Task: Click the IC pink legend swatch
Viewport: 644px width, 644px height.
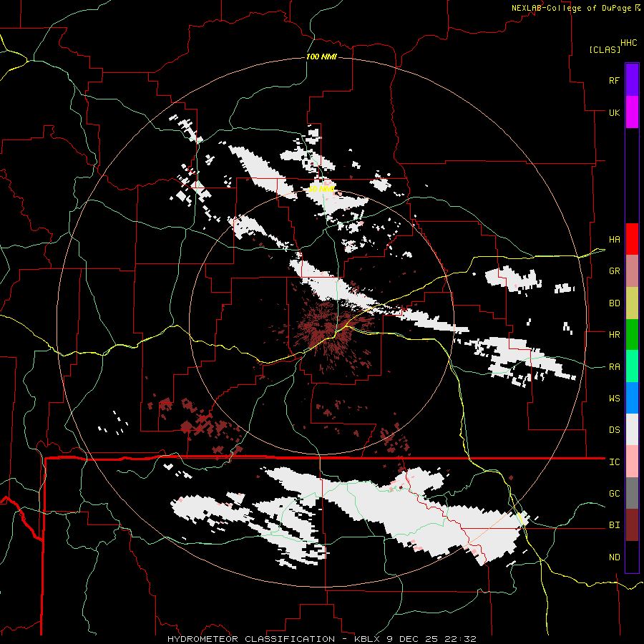Action: [632, 462]
